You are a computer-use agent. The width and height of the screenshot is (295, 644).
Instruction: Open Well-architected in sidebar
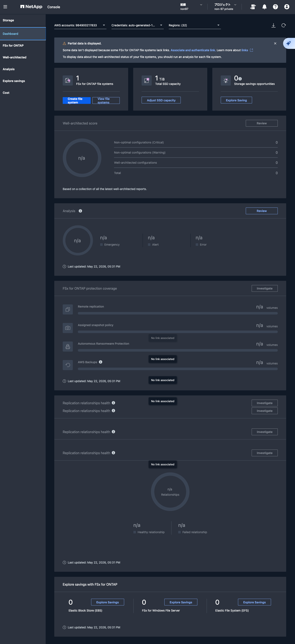pyautogui.click(x=23, y=57)
